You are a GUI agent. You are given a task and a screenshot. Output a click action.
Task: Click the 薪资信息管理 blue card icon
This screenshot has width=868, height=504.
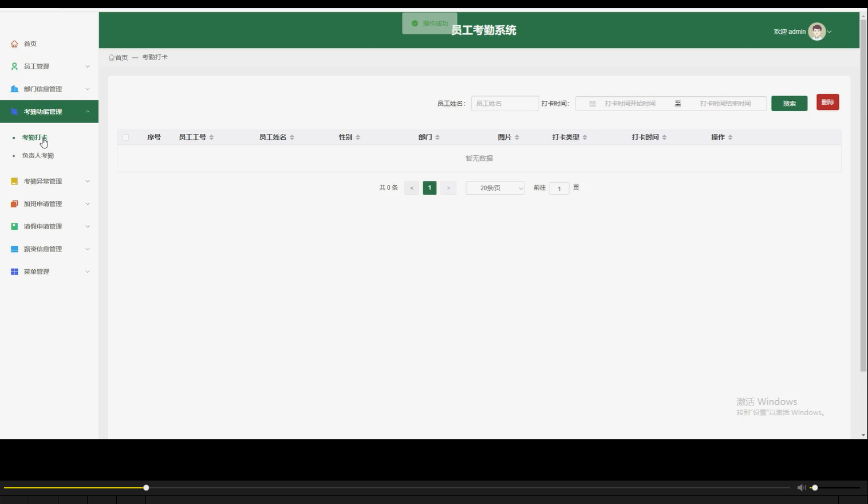14,249
